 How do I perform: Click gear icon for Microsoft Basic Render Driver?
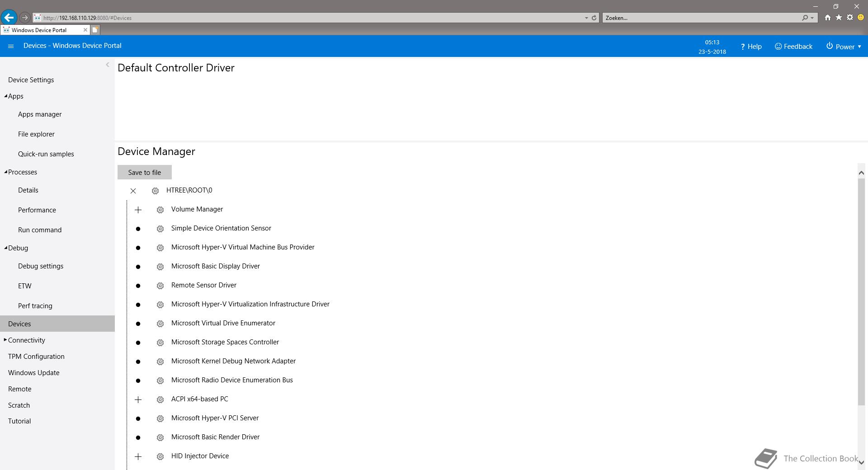(x=160, y=437)
